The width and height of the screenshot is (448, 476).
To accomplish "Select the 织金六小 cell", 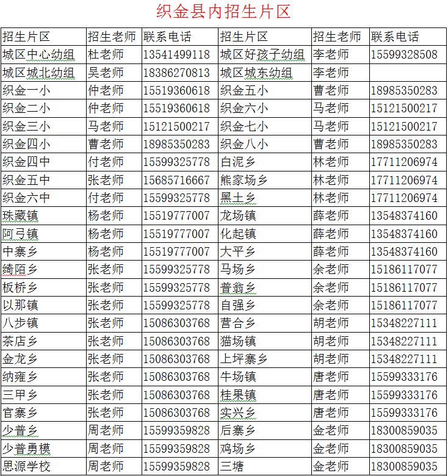I will coord(265,109).
